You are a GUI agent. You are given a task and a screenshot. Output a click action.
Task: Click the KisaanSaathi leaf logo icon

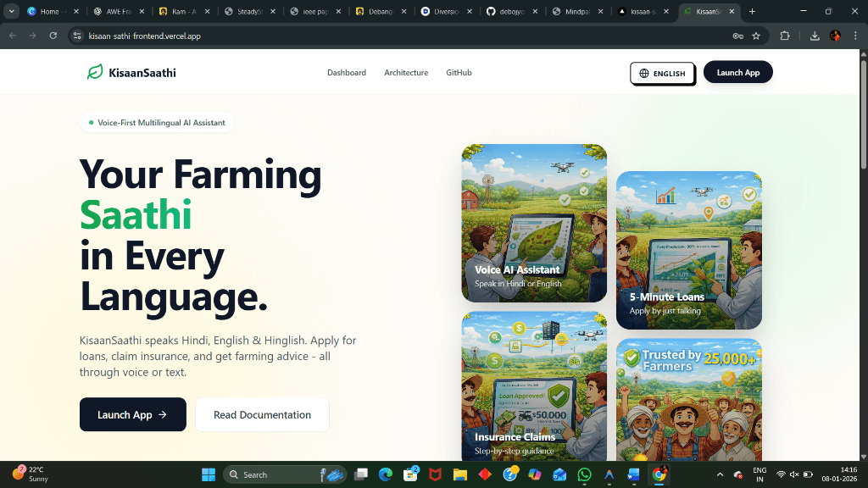pyautogui.click(x=95, y=73)
